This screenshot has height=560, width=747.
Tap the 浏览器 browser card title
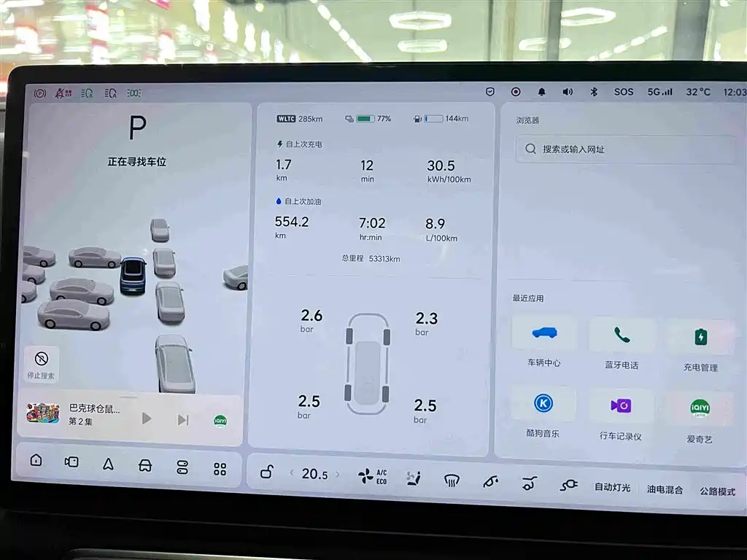tap(528, 120)
